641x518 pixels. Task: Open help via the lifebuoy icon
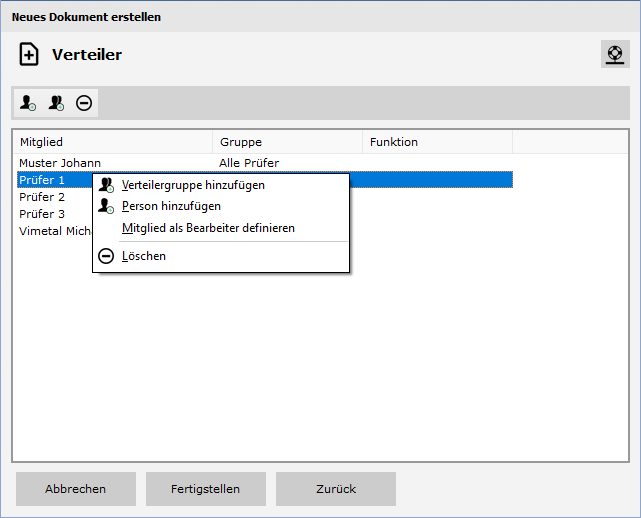tap(614, 54)
